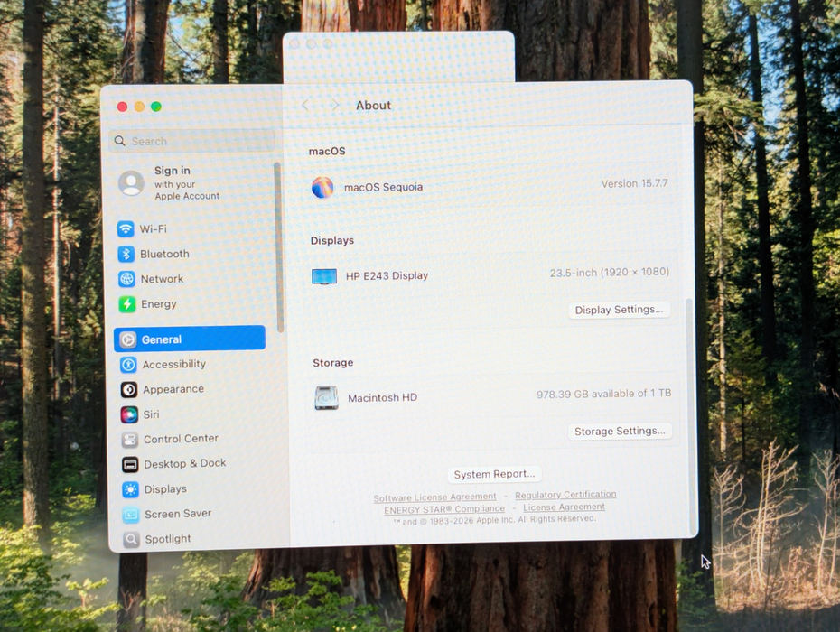Image resolution: width=840 pixels, height=632 pixels.
Task: Click the Bluetooth sidebar icon
Action: [x=126, y=254]
